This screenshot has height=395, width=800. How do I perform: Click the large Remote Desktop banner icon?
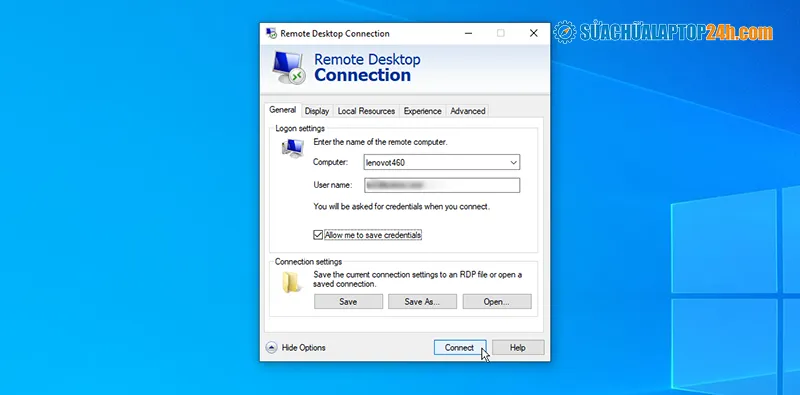pyautogui.click(x=288, y=67)
